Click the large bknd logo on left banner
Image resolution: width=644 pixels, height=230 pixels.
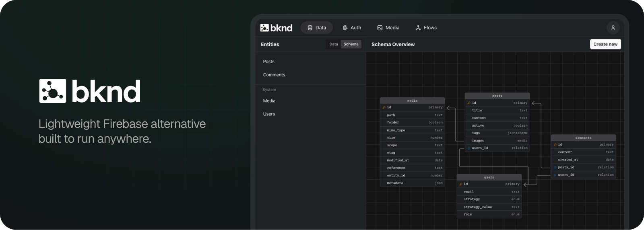(90, 91)
